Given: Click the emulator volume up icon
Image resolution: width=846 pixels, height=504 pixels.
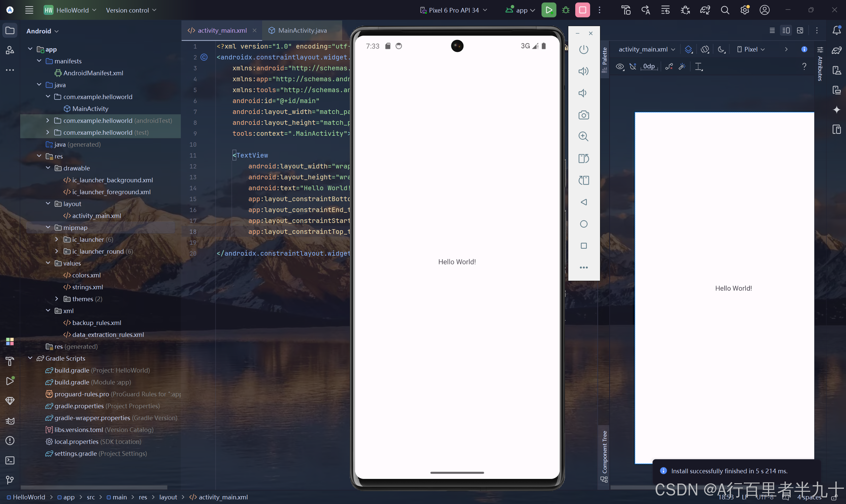Looking at the screenshot, I should (x=584, y=71).
